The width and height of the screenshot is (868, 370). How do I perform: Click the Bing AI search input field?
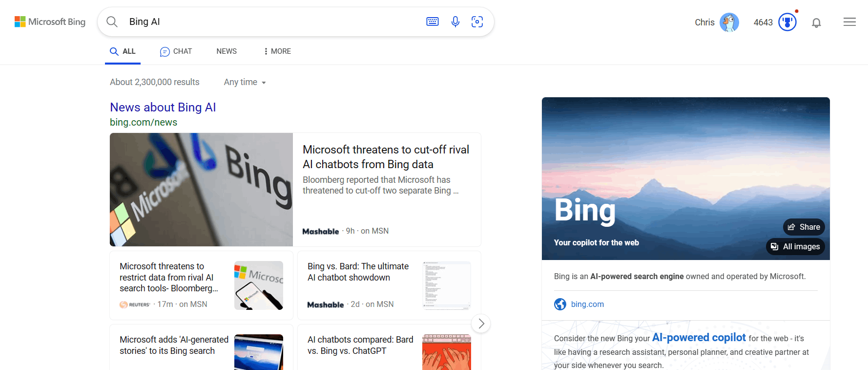pos(273,22)
